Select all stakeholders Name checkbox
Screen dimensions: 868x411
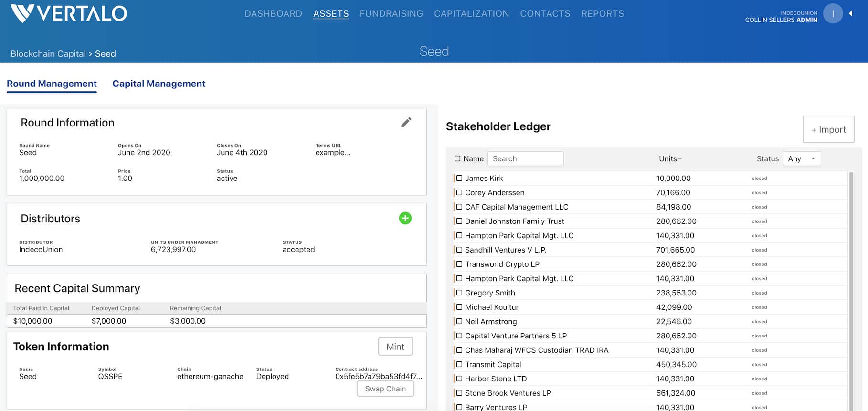pyautogui.click(x=457, y=158)
